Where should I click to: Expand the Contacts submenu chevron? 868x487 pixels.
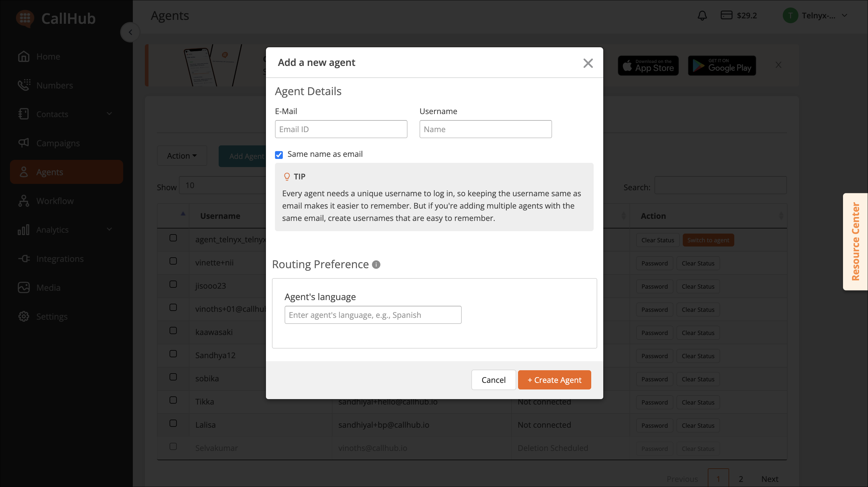coord(109,114)
